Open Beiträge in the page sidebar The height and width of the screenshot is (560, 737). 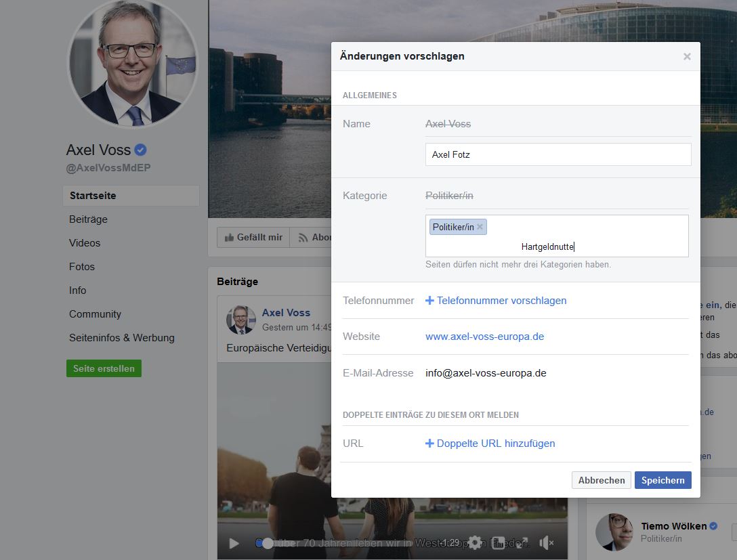pyautogui.click(x=88, y=219)
